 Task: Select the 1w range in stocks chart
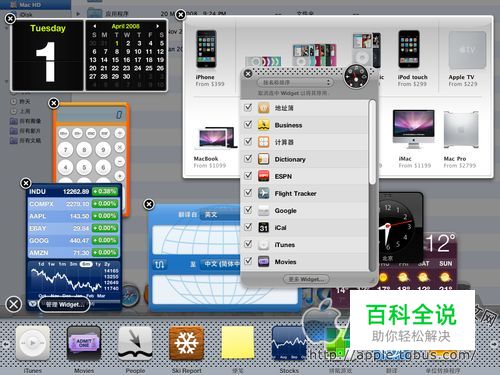(51, 264)
